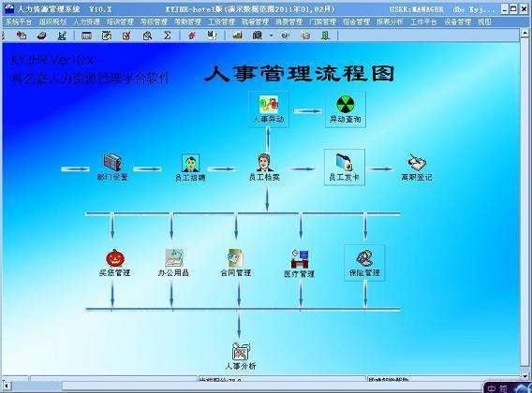532x393 pixels.
Task: Click the bar chart toolbar icon
Action: click(x=237, y=36)
